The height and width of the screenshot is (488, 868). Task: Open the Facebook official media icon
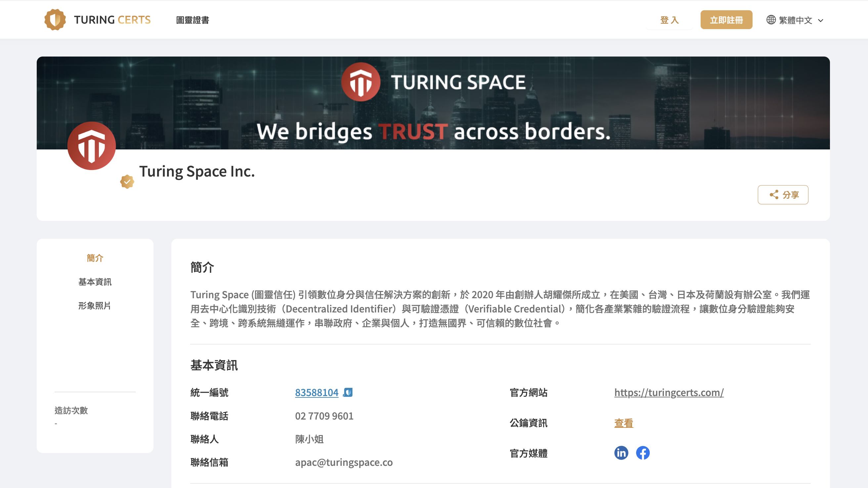click(643, 453)
